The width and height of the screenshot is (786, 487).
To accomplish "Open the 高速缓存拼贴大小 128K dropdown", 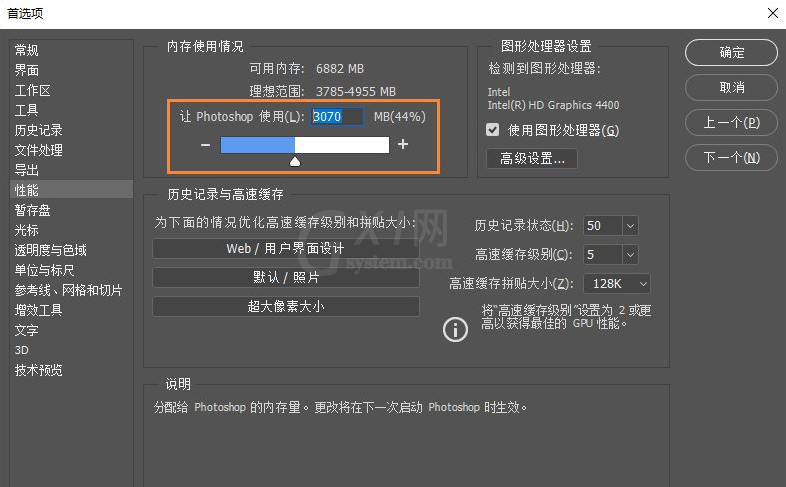I will click(x=617, y=284).
